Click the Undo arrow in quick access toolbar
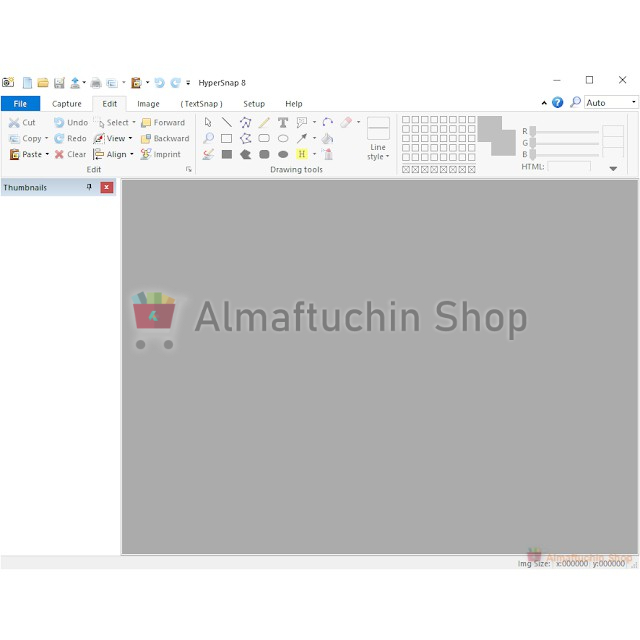The height and width of the screenshot is (640, 640). (160, 83)
